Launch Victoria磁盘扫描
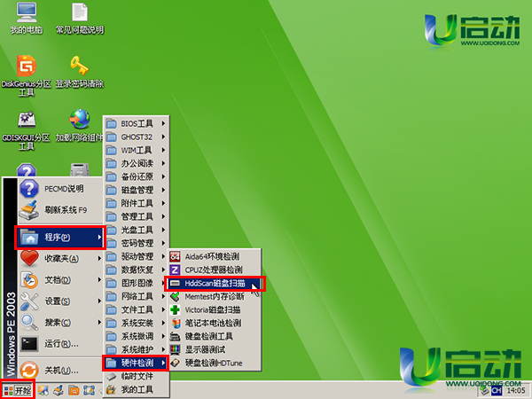 (215, 309)
